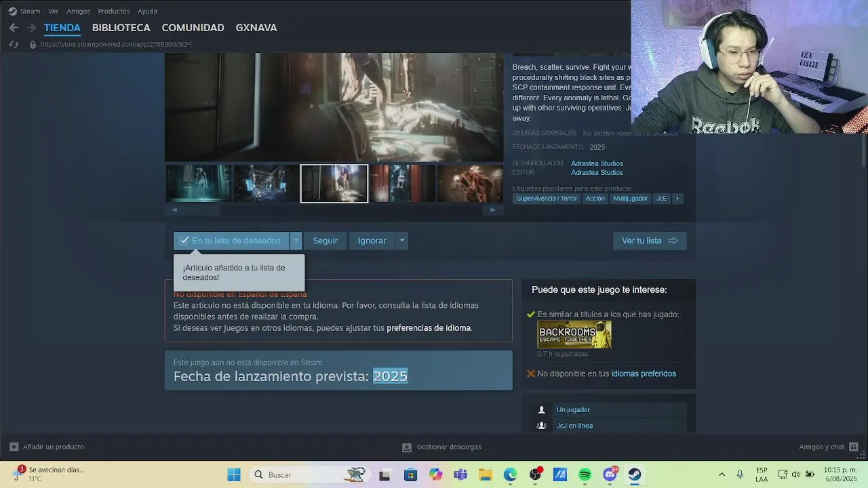Select the second screenshot thumbnail
Screen dimensions: 868x488
pyautogui.click(x=267, y=184)
